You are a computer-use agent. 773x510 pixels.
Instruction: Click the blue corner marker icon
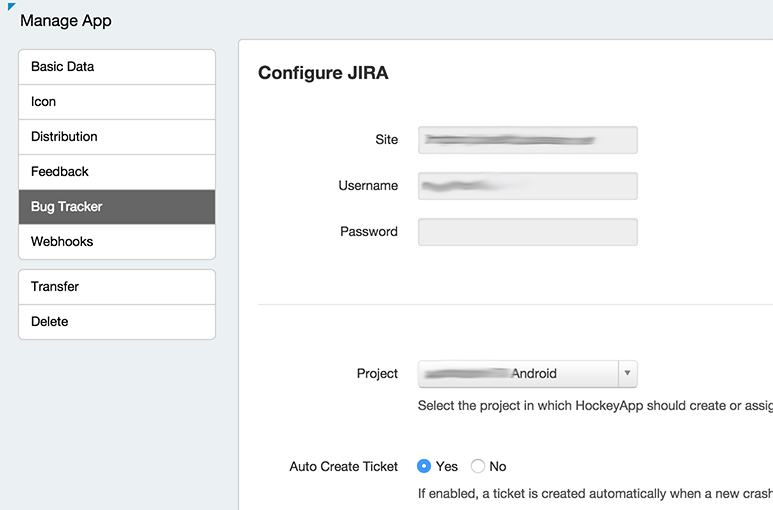[x=11, y=6]
